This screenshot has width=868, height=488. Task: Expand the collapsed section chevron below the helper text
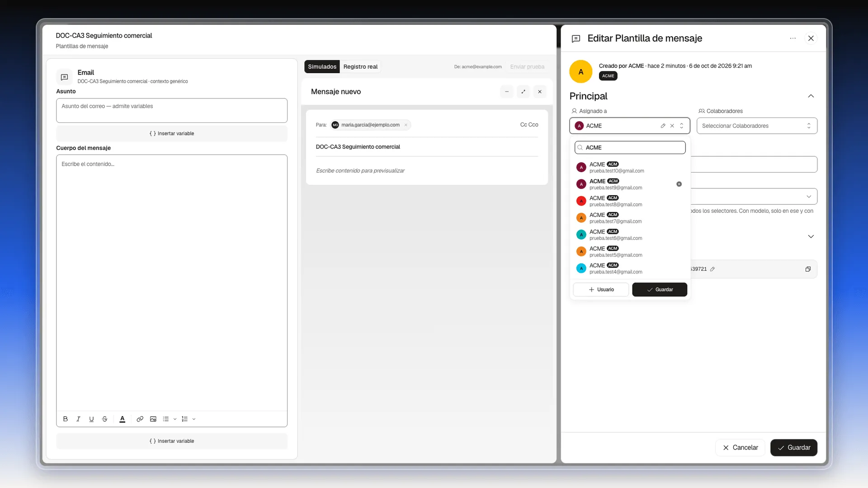[x=811, y=237]
